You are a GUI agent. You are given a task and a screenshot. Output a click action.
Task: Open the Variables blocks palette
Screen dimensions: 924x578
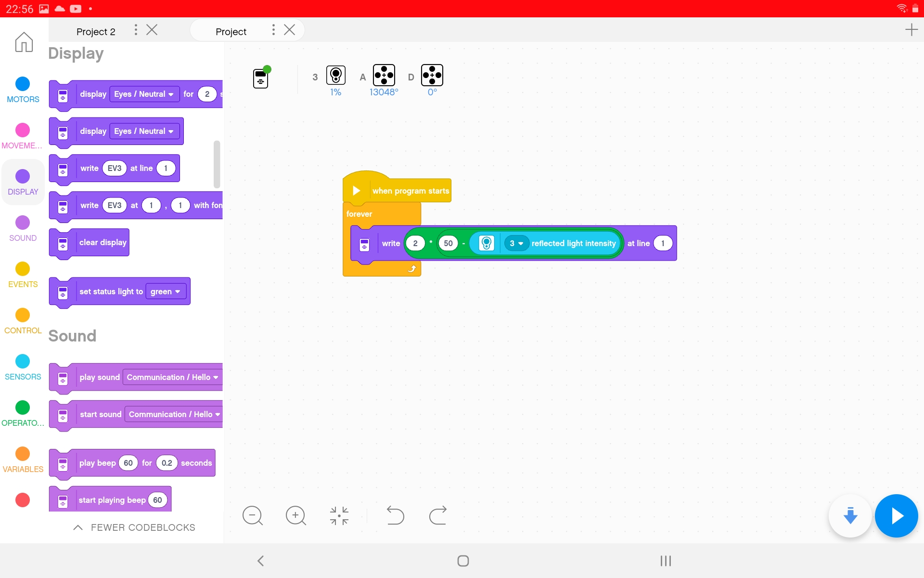click(22, 459)
